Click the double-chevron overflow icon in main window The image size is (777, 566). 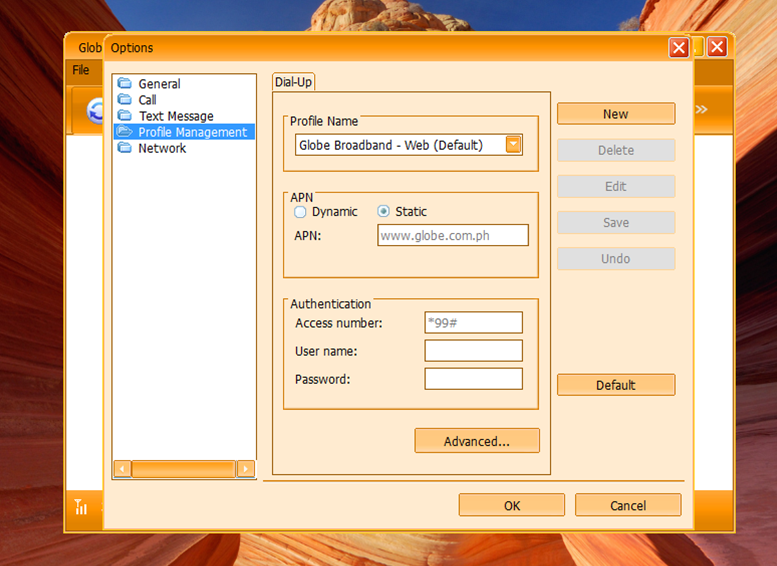701,109
